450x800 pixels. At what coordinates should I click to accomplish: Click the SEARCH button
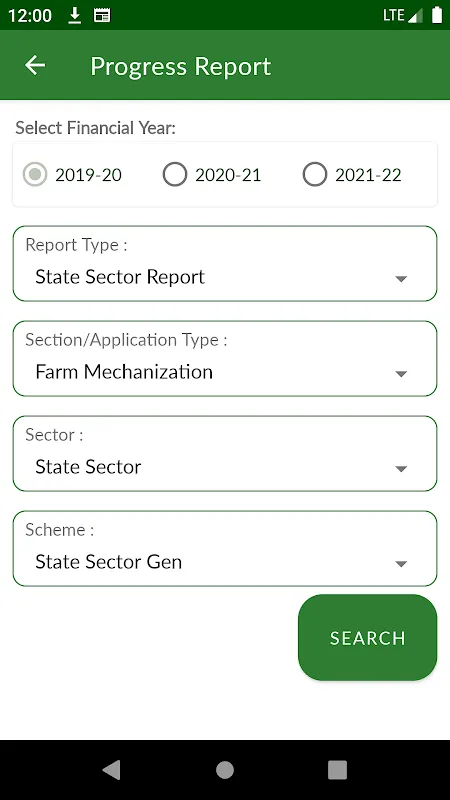367,638
